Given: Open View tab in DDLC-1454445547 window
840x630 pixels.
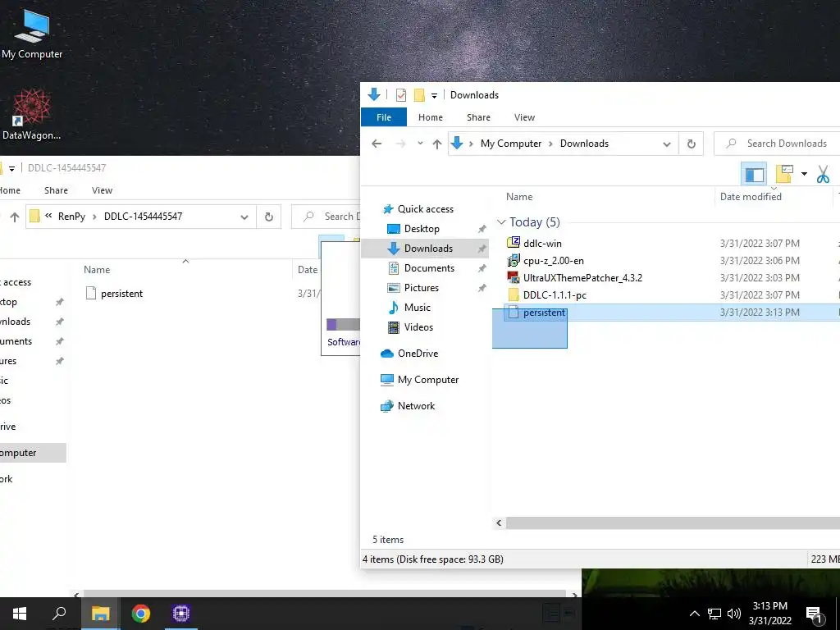Looking at the screenshot, I should click(x=102, y=190).
